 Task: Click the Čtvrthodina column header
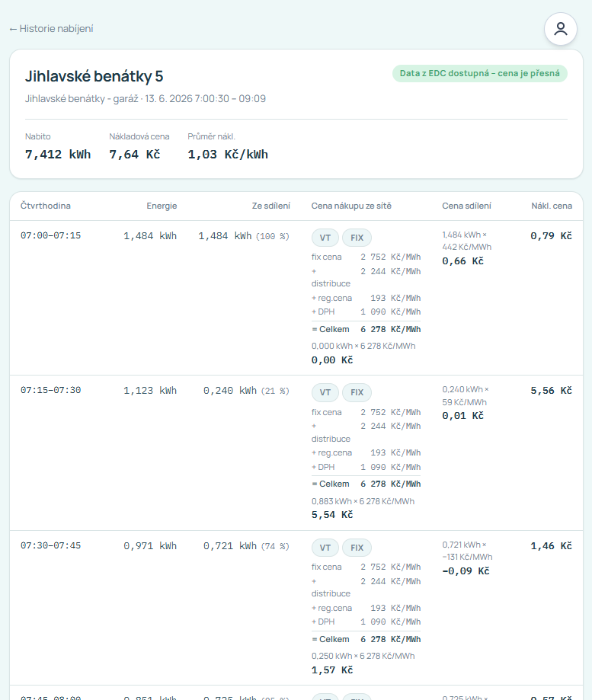(46, 206)
